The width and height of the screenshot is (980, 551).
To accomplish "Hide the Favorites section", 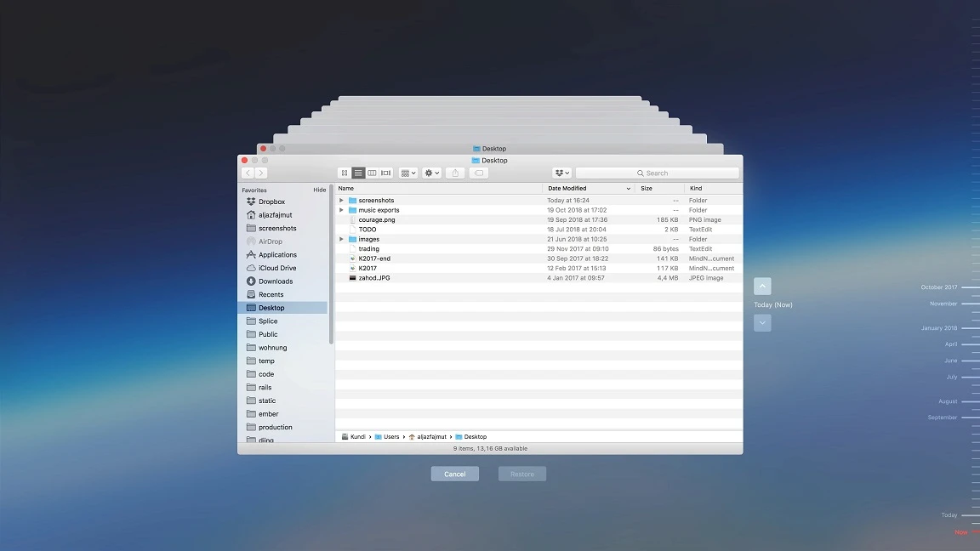I will (x=320, y=190).
